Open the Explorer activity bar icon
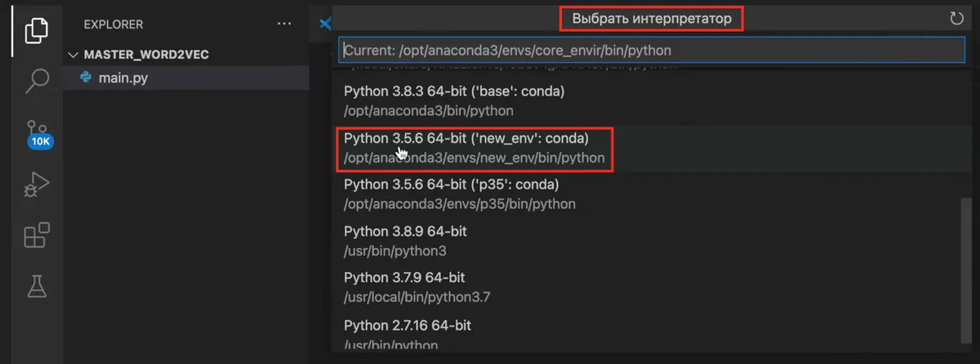980x364 pixels. tap(37, 30)
